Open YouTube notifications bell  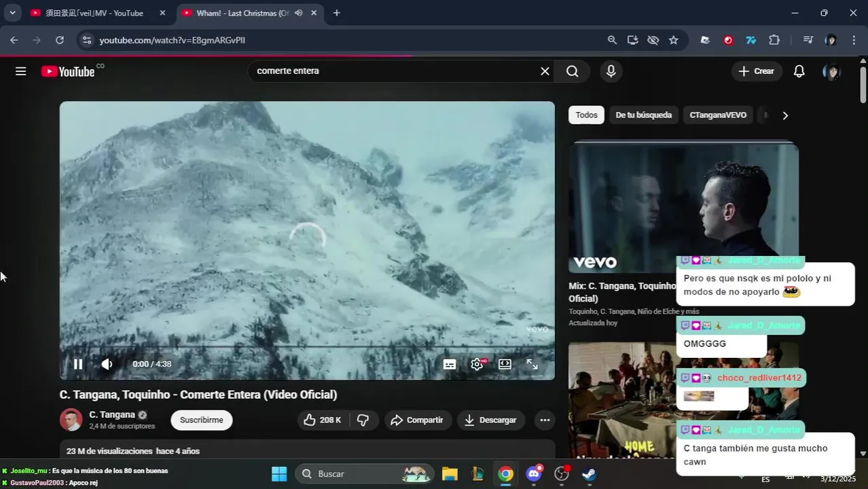tap(799, 71)
